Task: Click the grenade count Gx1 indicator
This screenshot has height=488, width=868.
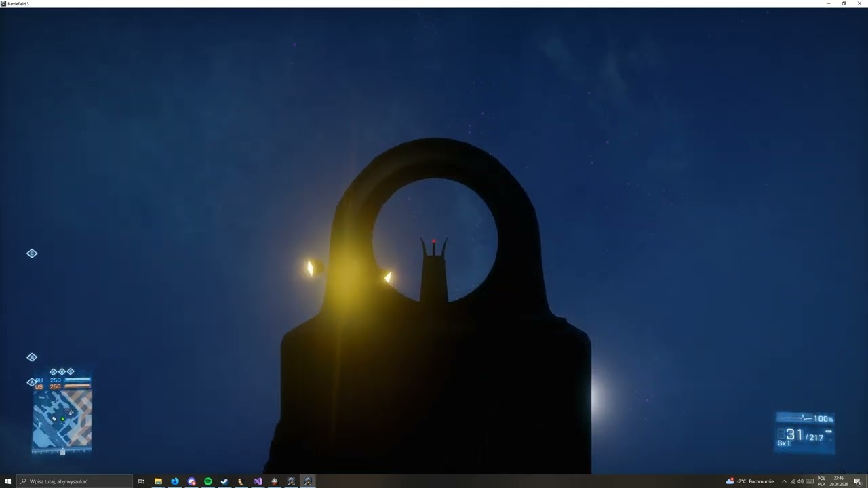Action: coord(784,443)
